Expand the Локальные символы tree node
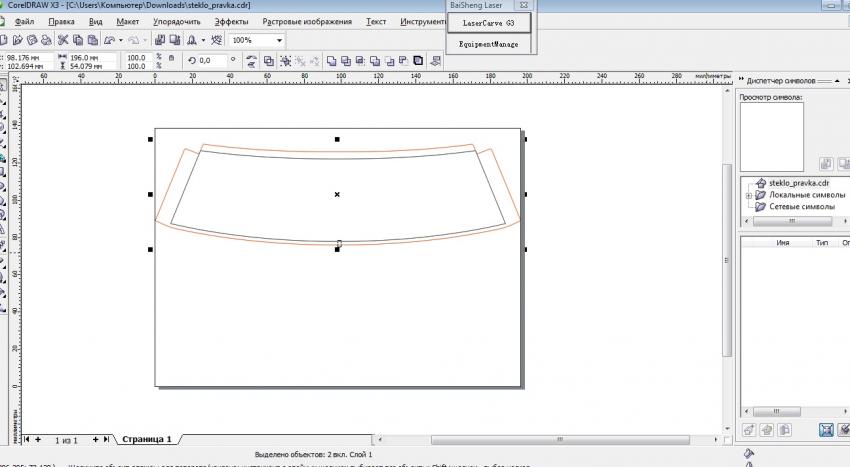Viewport: 850px width, 467px height. tap(748, 195)
